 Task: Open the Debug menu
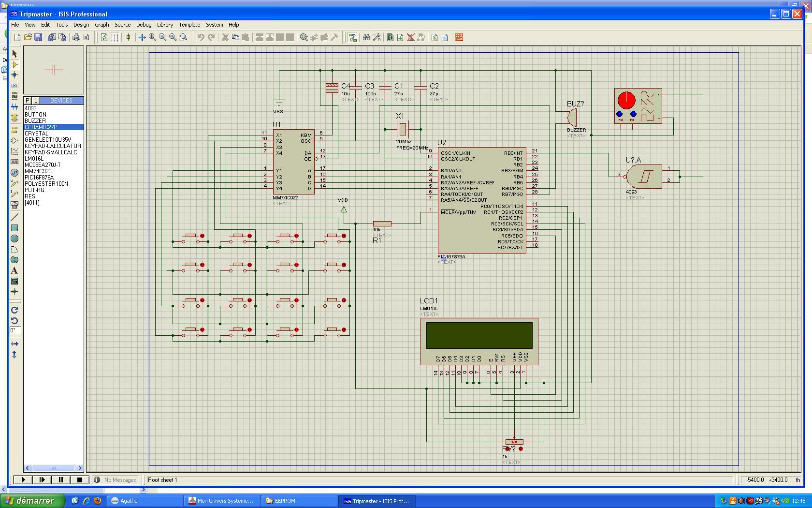tap(144, 25)
